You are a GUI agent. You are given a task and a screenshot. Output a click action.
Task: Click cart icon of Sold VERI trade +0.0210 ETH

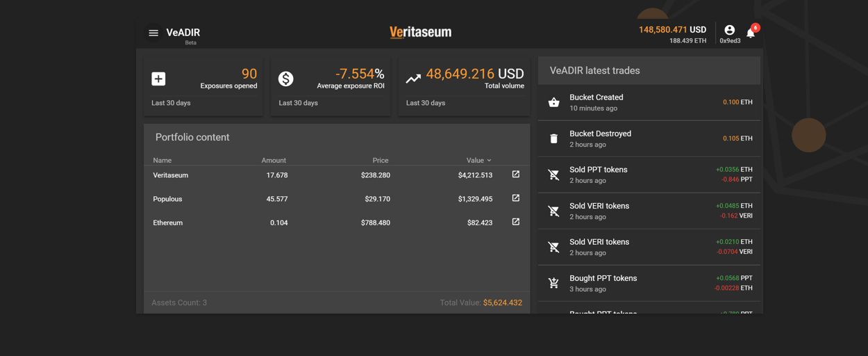coord(553,247)
